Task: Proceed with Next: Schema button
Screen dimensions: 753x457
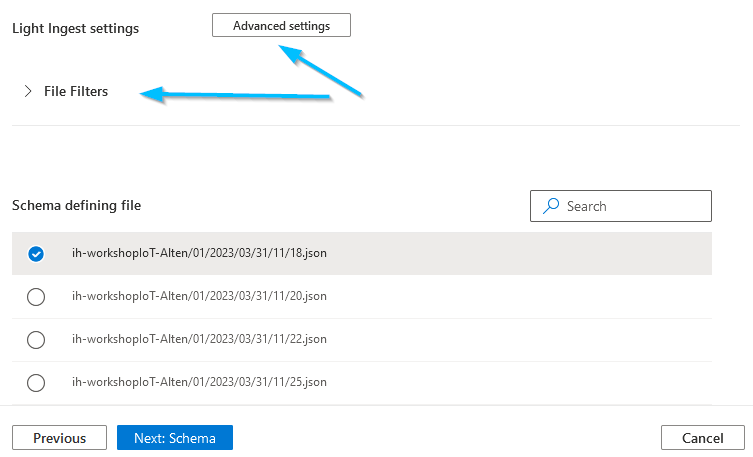Action: click(174, 438)
